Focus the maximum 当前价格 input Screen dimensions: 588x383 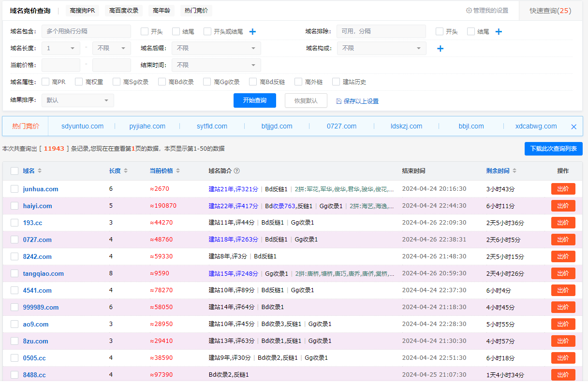pos(112,65)
